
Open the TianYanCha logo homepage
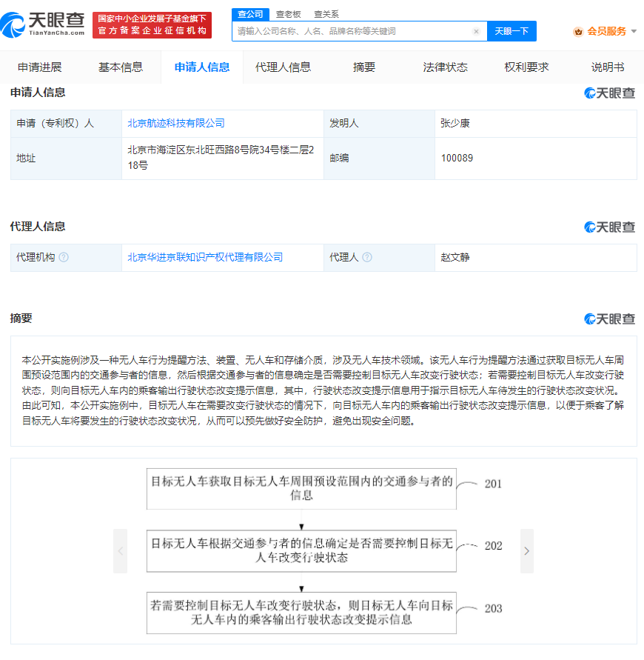(x=42, y=24)
